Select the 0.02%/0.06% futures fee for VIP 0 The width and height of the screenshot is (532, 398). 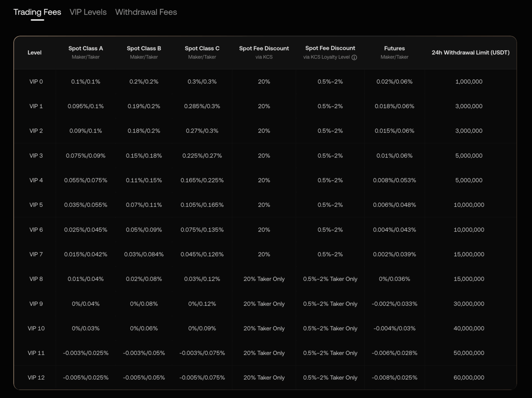tap(394, 82)
